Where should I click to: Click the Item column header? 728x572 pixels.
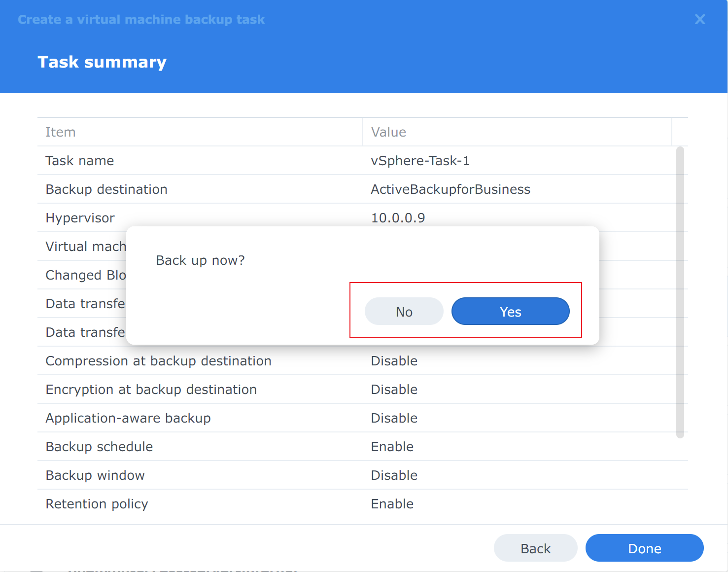(x=61, y=132)
